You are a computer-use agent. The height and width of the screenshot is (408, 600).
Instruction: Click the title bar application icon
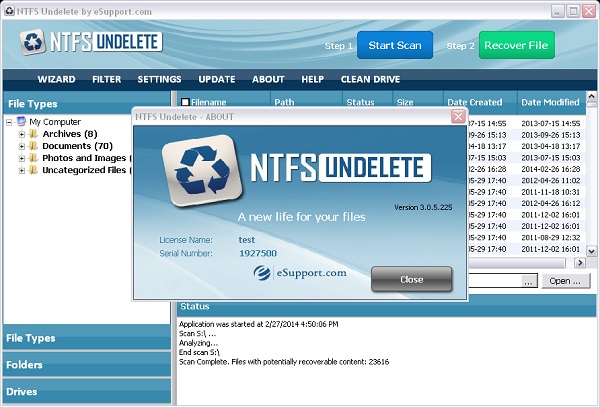10,11
